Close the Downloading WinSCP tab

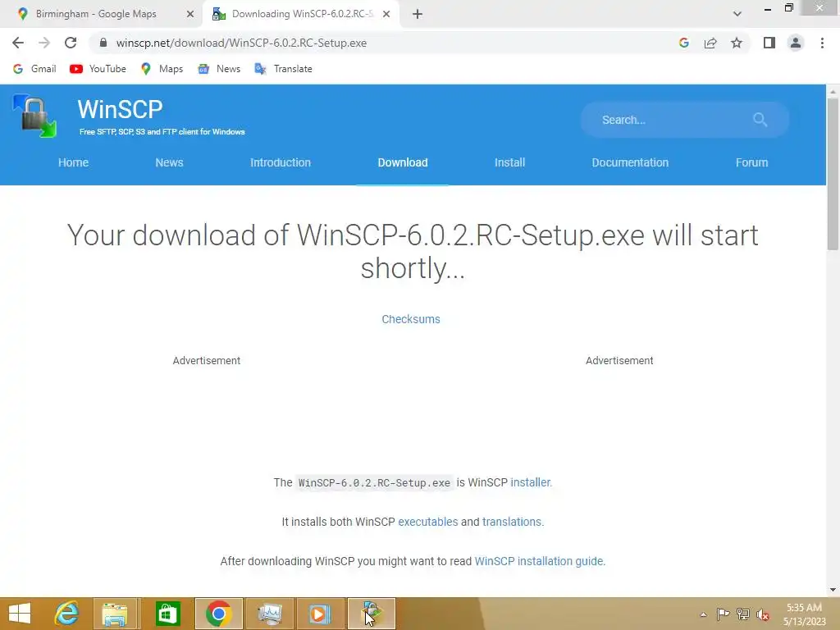point(386,14)
